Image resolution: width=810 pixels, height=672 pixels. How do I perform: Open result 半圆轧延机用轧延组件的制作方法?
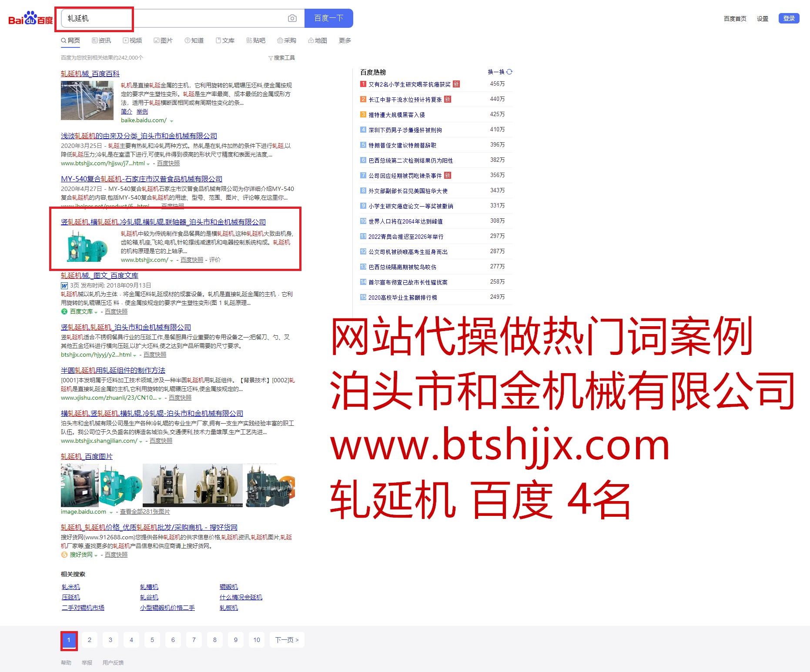[x=113, y=370]
